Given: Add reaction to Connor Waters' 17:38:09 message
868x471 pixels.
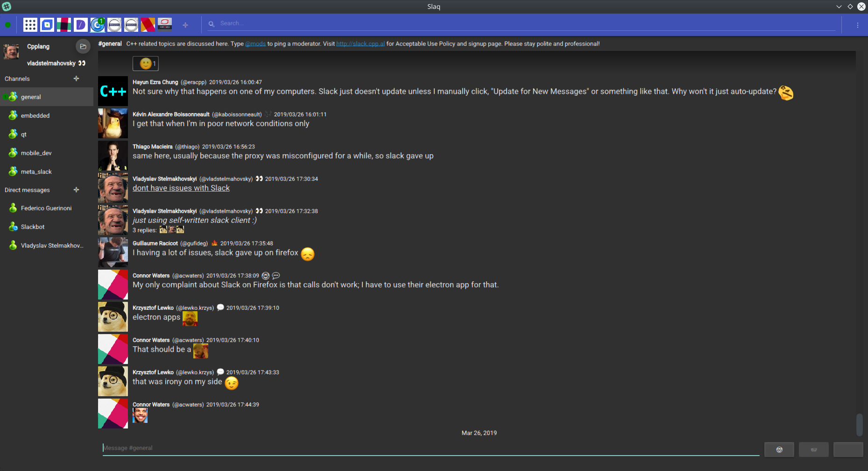Looking at the screenshot, I should [266, 276].
